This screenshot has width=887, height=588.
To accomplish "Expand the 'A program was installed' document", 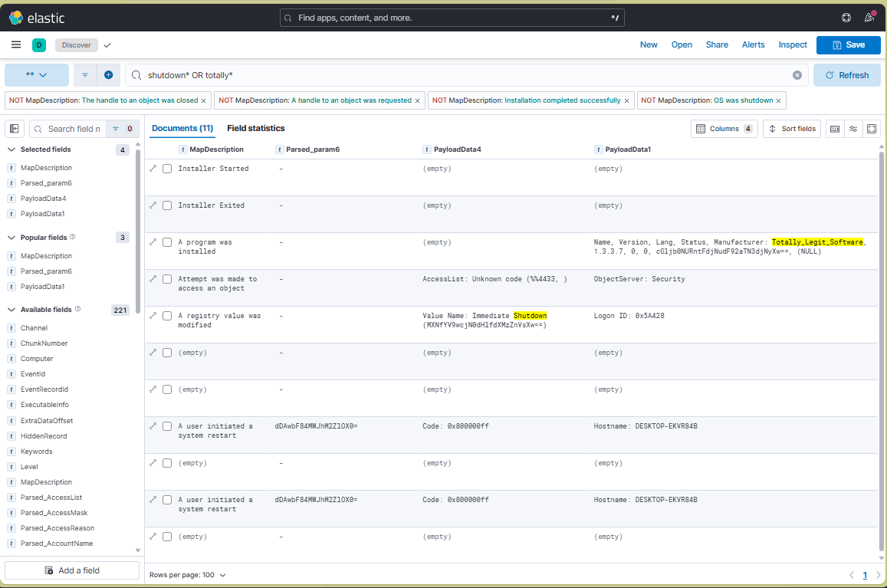I will click(153, 242).
